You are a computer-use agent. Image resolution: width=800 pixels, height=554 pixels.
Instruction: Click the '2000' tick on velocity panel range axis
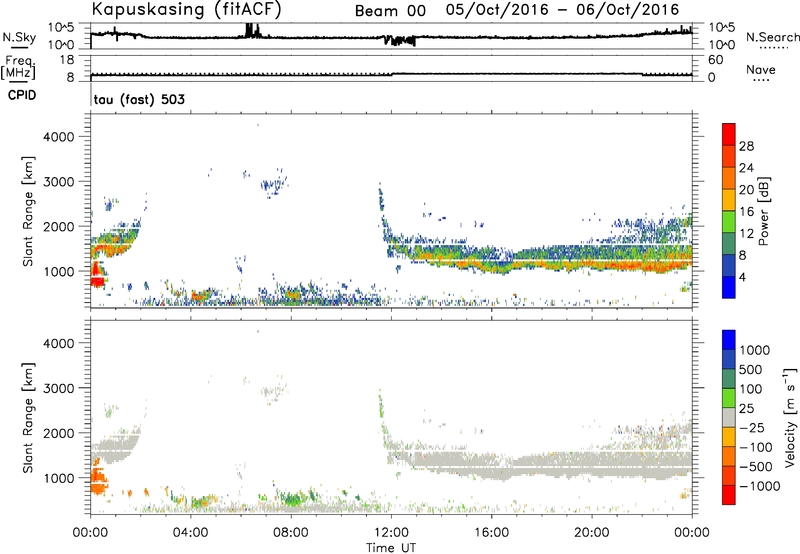59,433
